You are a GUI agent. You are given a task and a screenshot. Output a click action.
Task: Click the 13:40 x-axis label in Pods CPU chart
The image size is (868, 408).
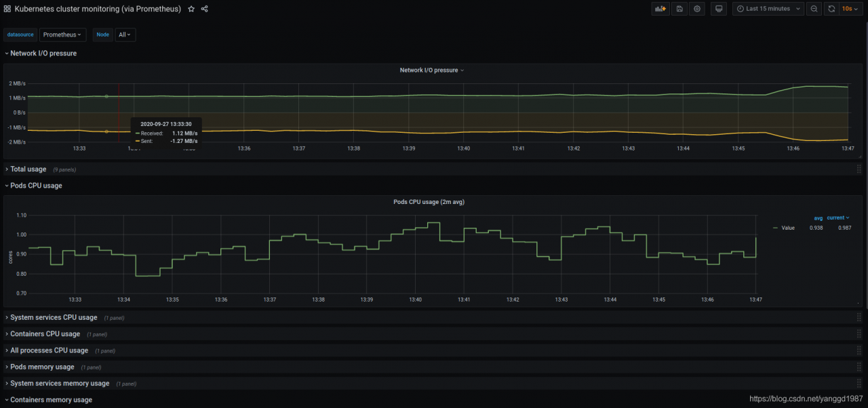tap(415, 300)
